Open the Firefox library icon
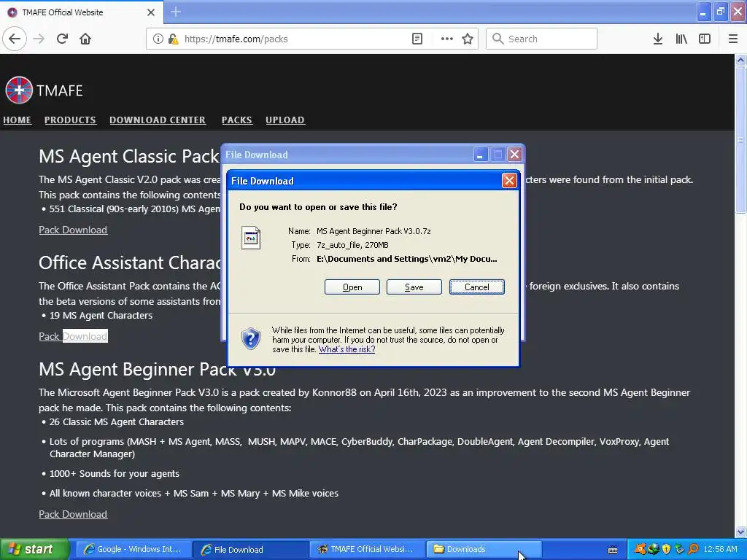The width and height of the screenshot is (747, 560). point(681,39)
